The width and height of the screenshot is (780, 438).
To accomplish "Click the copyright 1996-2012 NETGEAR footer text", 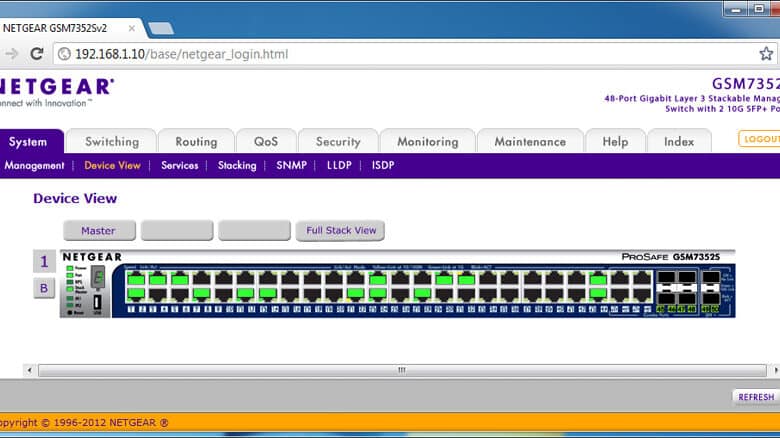I will [84, 423].
